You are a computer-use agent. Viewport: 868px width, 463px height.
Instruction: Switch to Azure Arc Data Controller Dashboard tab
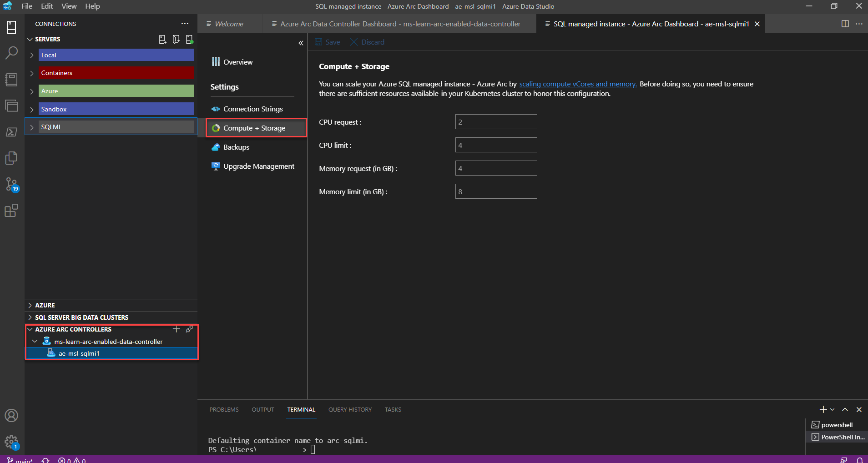pos(400,24)
